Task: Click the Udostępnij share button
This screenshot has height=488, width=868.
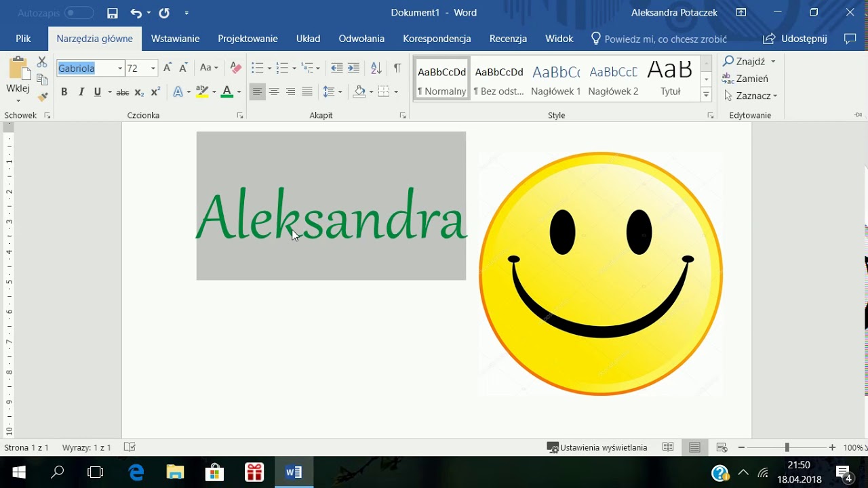Action: click(x=795, y=39)
